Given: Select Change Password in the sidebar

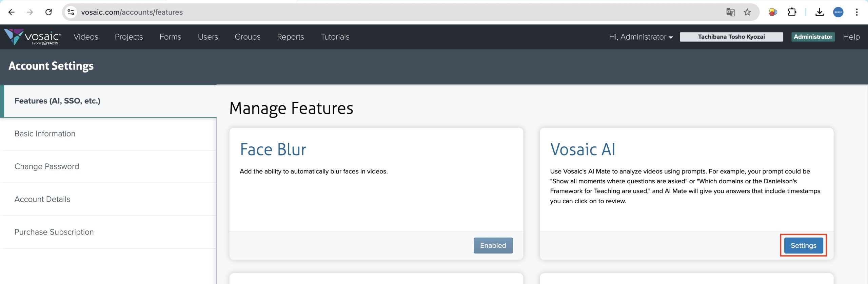Looking at the screenshot, I should click(x=47, y=166).
